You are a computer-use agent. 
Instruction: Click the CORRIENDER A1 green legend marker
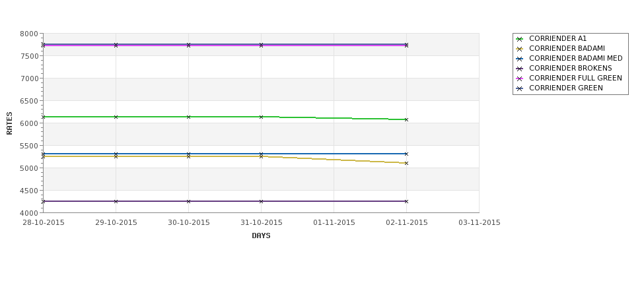click(520, 39)
